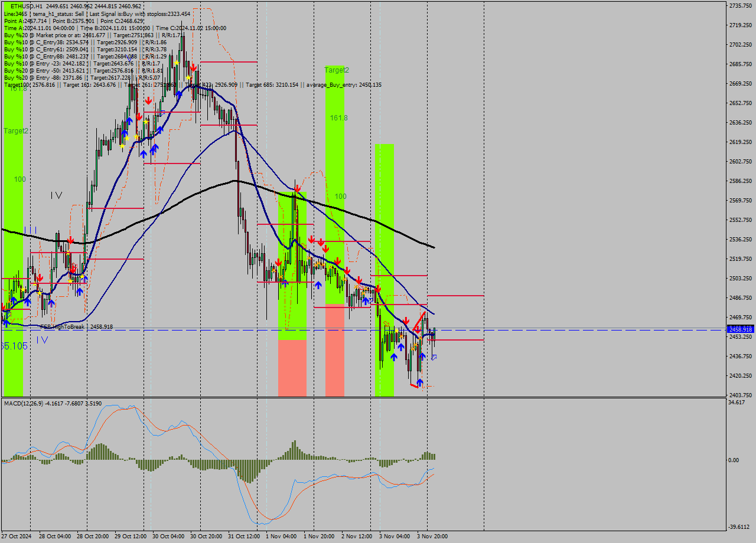756x543 pixels.
Task: Click the blue 'I I' wave label
Action: point(31,230)
